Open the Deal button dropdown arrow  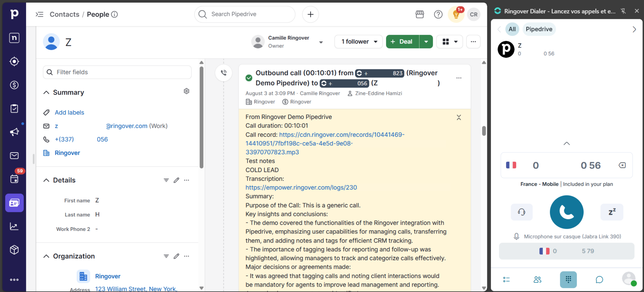(426, 41)
